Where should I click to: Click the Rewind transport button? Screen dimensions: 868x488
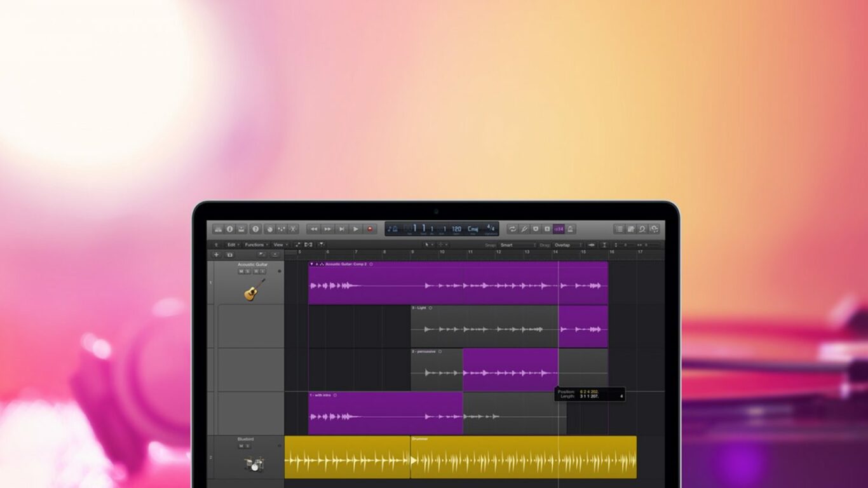coord(314,229)
